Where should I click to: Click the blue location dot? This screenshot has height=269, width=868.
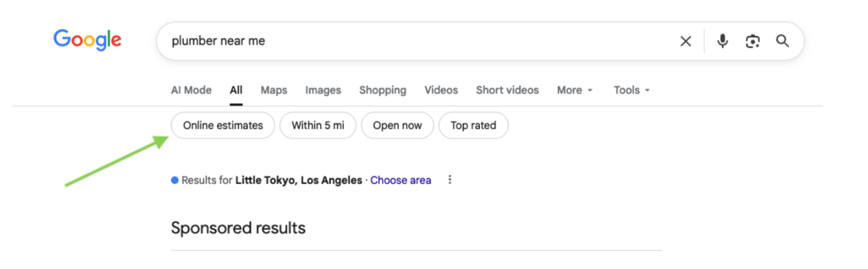click(x=174, y=180)
